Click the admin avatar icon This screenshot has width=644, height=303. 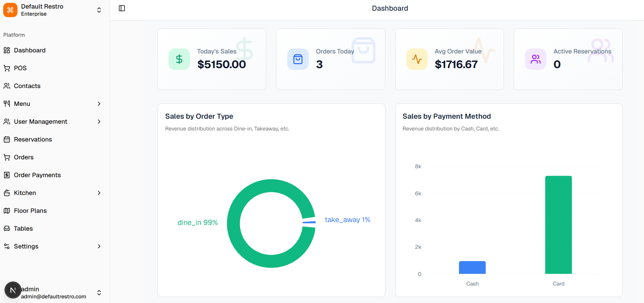[x=13, y=290]
